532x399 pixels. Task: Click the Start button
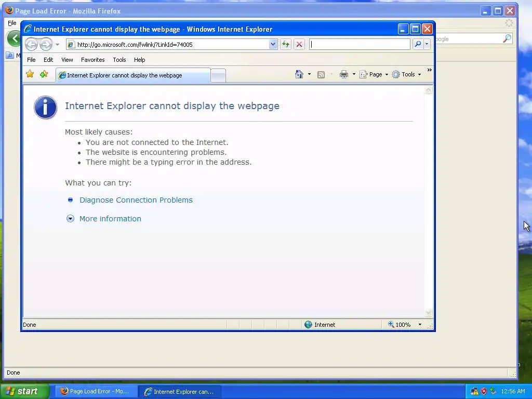pos(25,392)
